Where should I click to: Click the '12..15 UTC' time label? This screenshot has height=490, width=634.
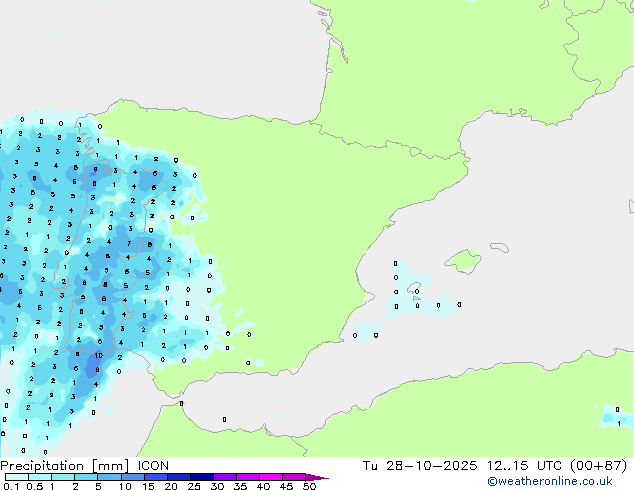[524, 466]
